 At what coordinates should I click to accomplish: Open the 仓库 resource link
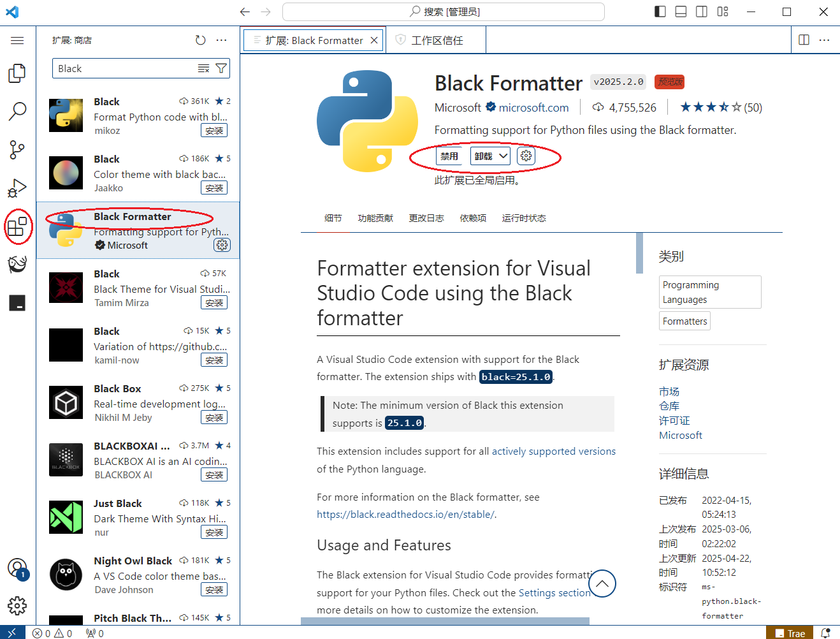click(x=669, y=406)
